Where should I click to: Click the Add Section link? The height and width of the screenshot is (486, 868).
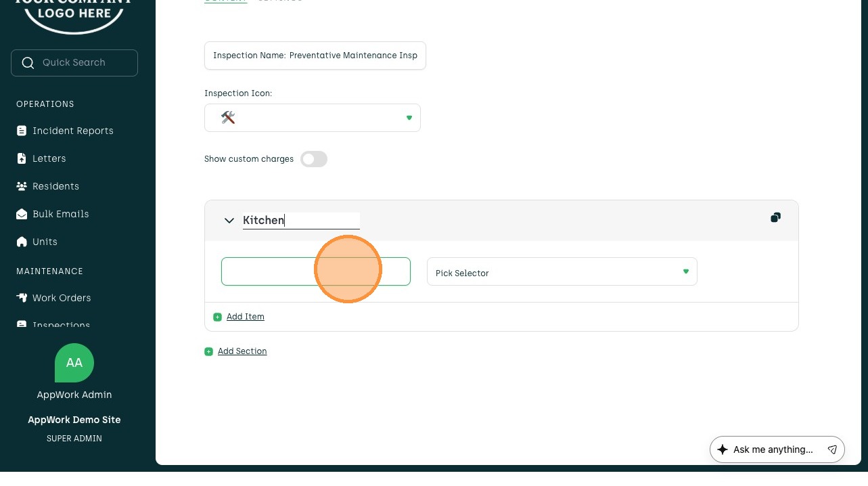[x=242, y=351]
